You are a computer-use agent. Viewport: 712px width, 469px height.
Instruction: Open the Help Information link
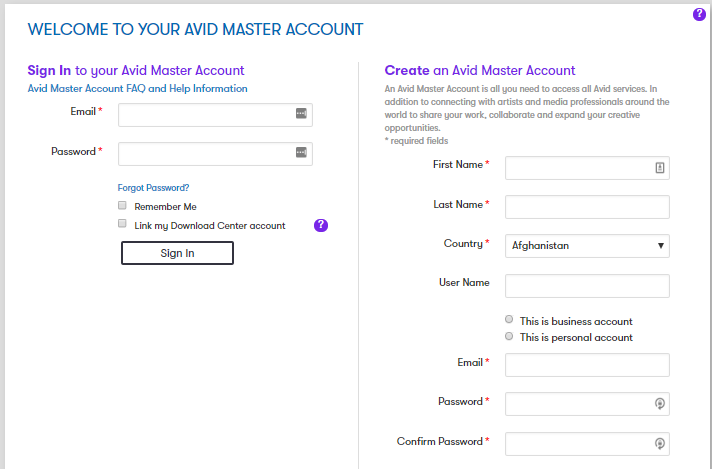tap(209, 89)
